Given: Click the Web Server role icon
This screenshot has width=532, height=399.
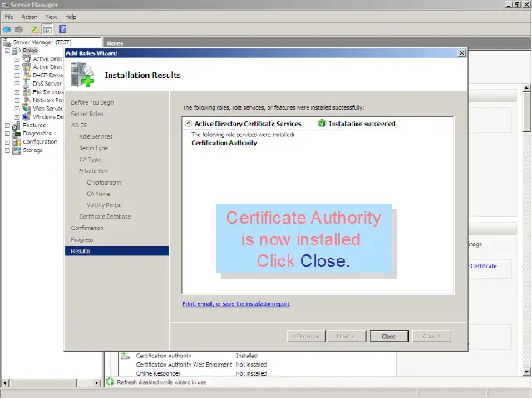Looking at the screenshot, I should click(x=27, y=108).
